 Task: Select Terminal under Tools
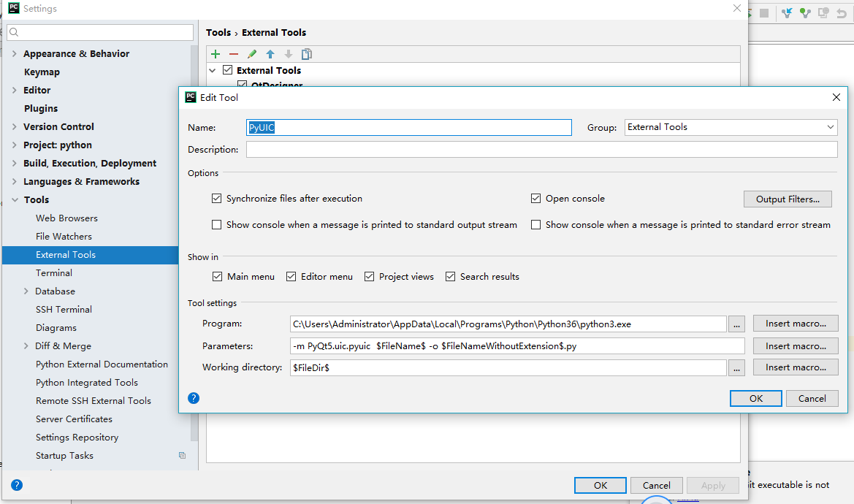[54, 272]
